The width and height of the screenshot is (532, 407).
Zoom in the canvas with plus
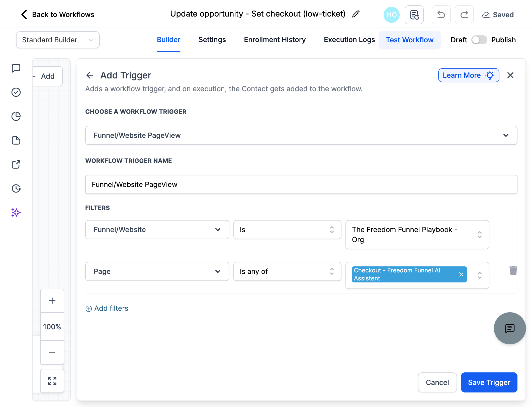52,301
